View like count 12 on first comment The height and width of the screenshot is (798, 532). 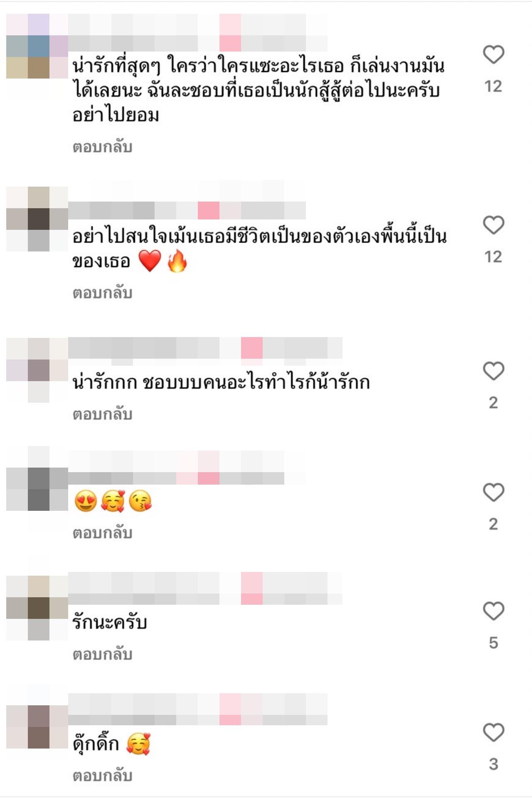tap(493, 86)
